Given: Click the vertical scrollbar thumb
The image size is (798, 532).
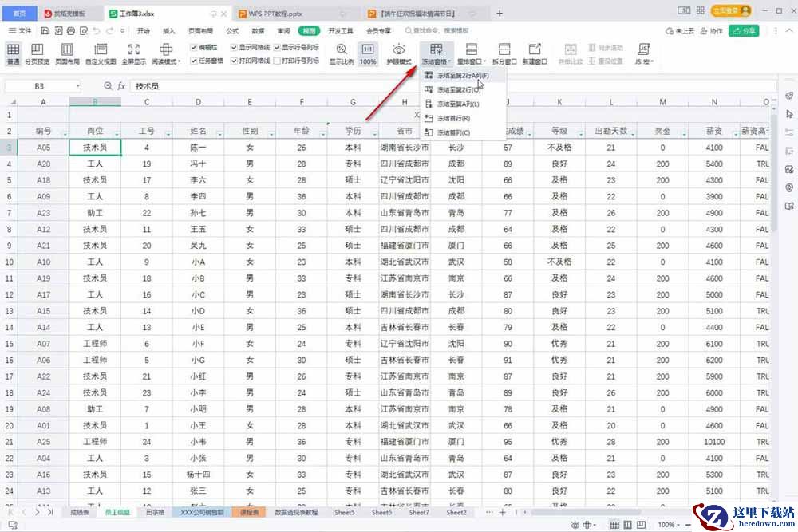Looking at the screenshot, I should click(773, 172).
